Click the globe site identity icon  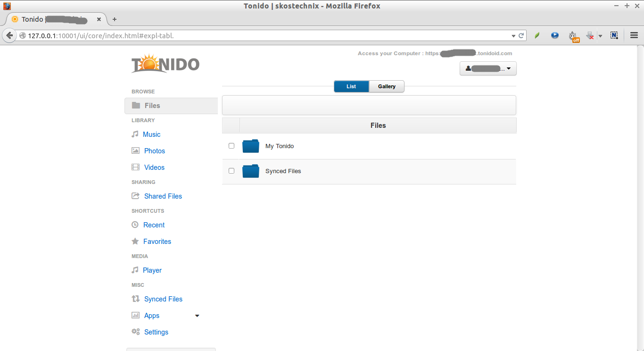22,35
